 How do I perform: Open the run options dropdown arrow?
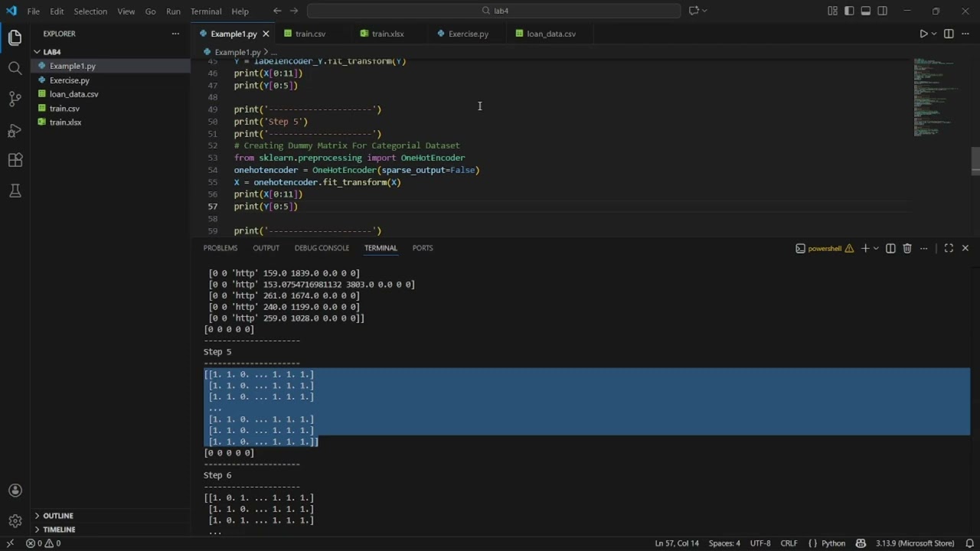[934, 34]
